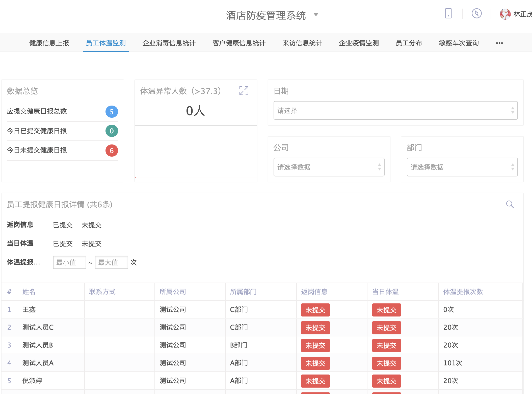
Task: Select the name 倪淑婷 in the table
Action: click(32, 381)
